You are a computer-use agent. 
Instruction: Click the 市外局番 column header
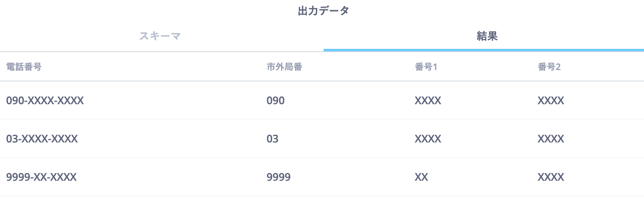[x=284, y=67]
